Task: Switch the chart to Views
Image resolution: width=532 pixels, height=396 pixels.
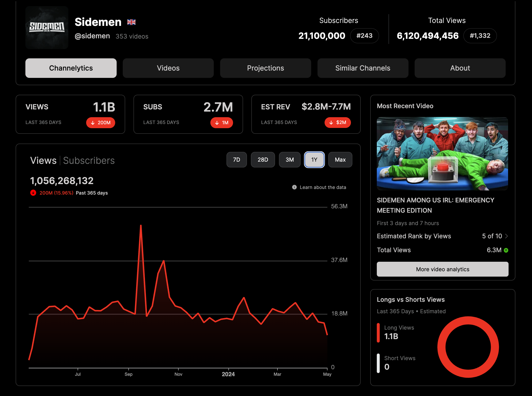Action: click(x=43, y=161)
